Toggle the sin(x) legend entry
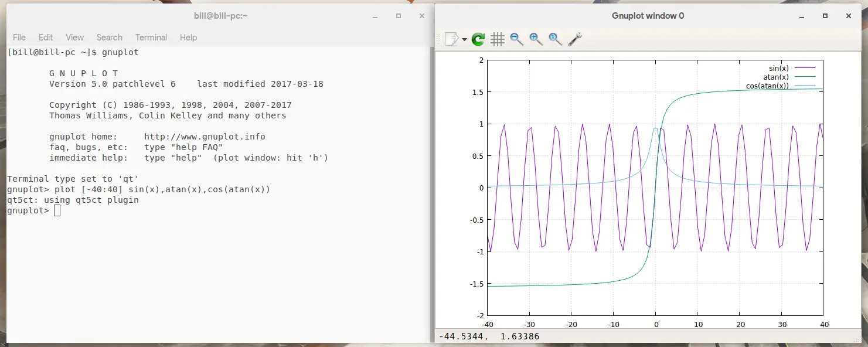This screenshot has height=347, width=868. (791, 68)
